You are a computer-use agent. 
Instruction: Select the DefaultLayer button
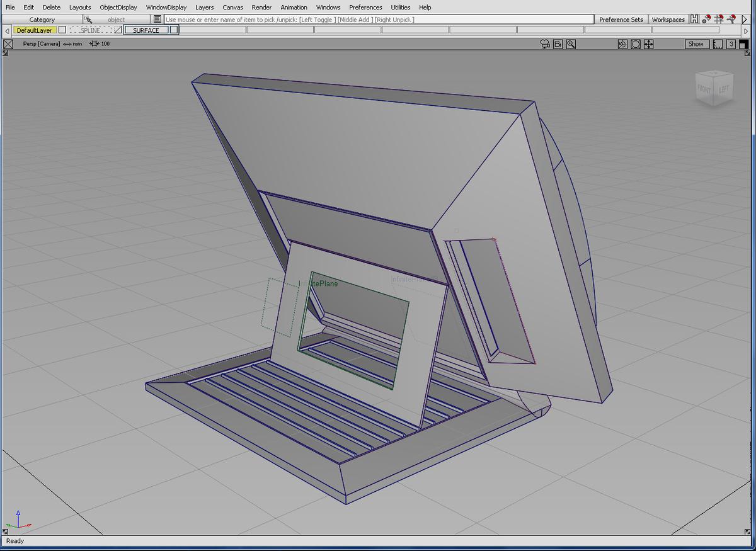[35, 30]
